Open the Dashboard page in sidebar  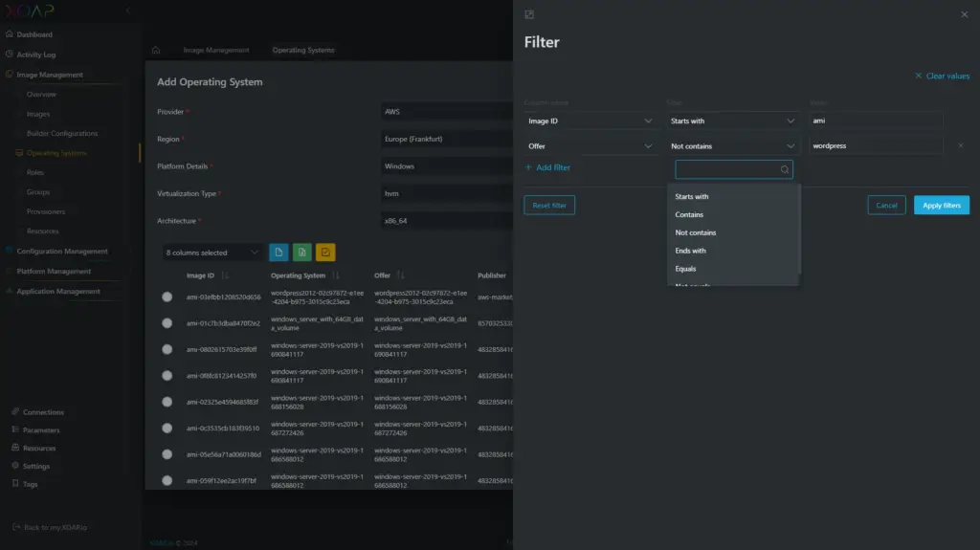pyautogui.click(x=34, y=34)
